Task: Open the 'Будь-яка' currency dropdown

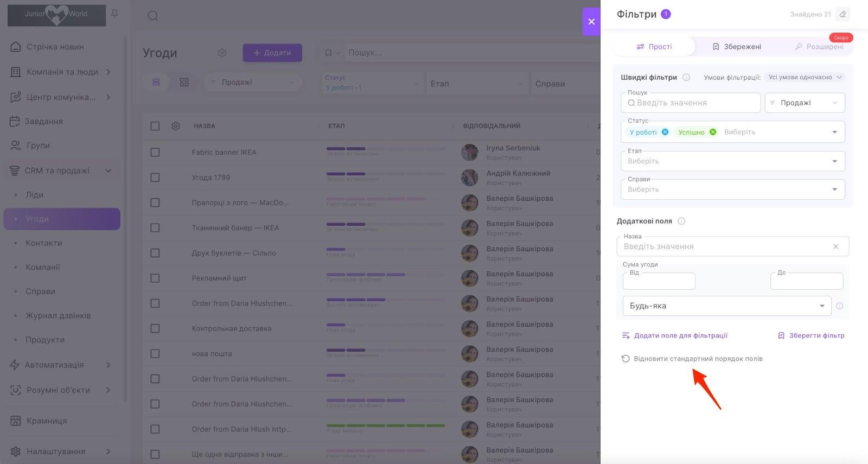Action: pyautogui.click(x=726, y=306)
